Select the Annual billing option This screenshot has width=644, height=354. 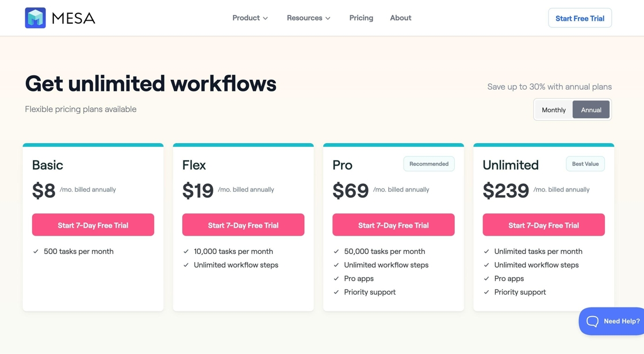pos(591,110)
